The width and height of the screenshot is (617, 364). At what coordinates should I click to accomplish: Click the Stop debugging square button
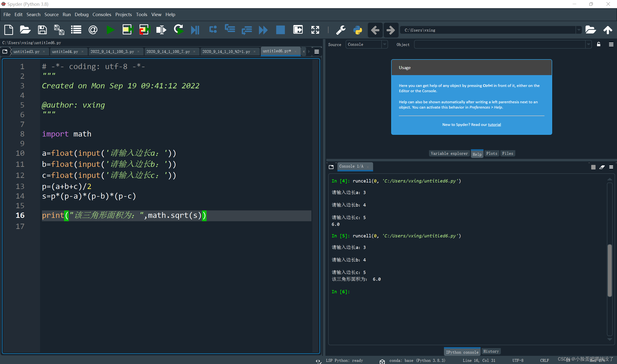click(x=280, y=30)
